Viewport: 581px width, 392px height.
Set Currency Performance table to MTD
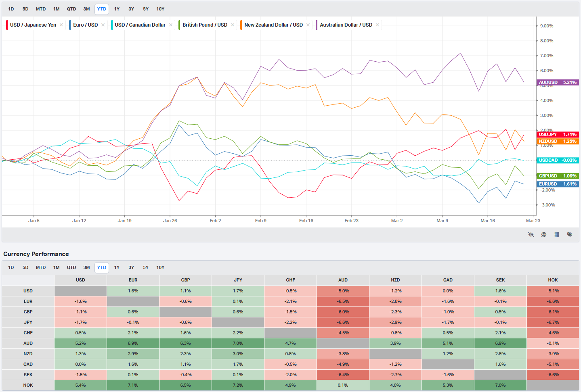click(x=41, y=267)
